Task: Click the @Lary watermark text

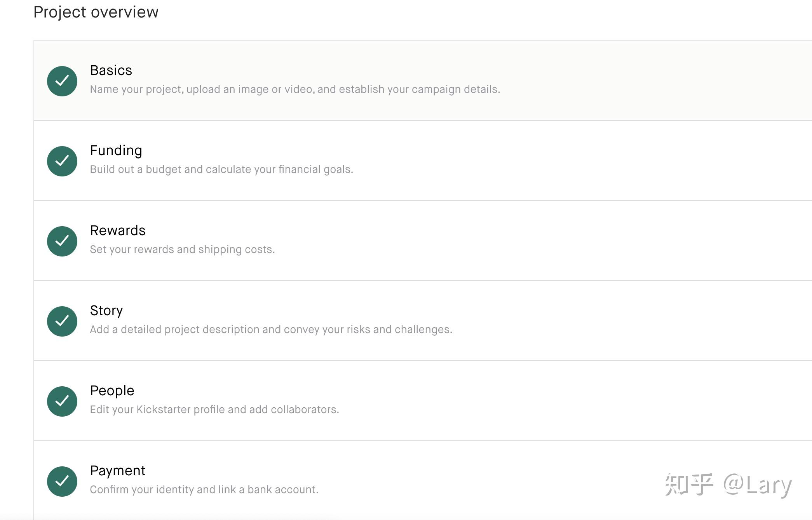Action: (x=757, y=485)
